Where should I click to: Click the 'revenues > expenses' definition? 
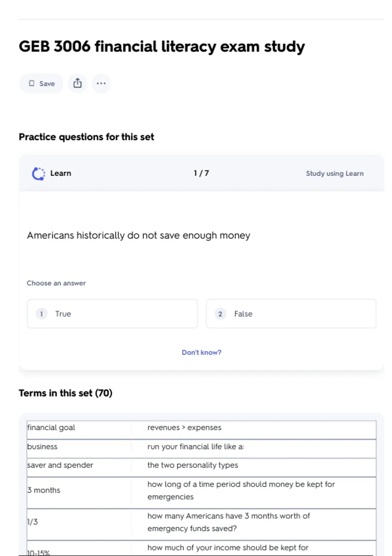click(x=184, y=428)
